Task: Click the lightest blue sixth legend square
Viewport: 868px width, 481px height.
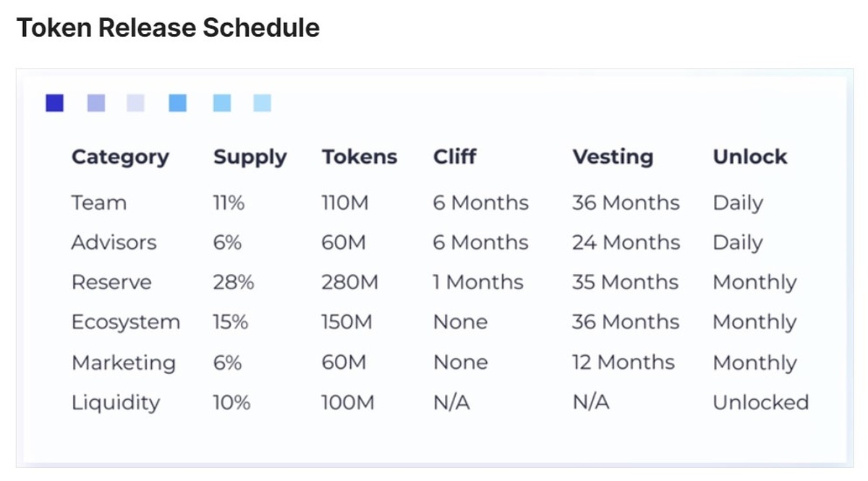Action: click(x=262, y=103)
